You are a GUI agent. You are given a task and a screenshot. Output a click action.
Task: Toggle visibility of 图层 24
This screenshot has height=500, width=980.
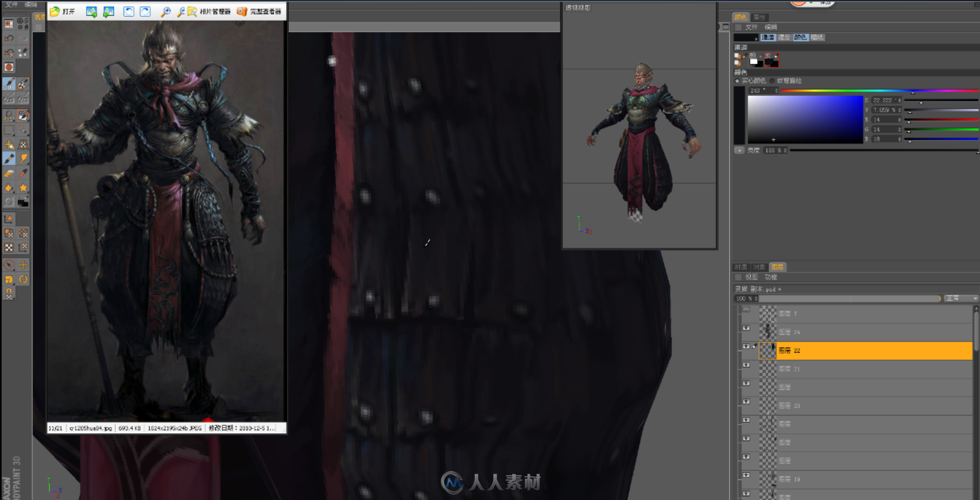746,328
